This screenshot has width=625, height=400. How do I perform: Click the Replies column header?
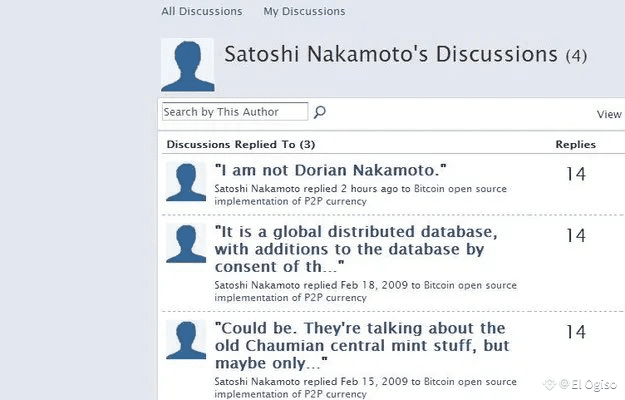pyautogui.click(x=575, y=145)
